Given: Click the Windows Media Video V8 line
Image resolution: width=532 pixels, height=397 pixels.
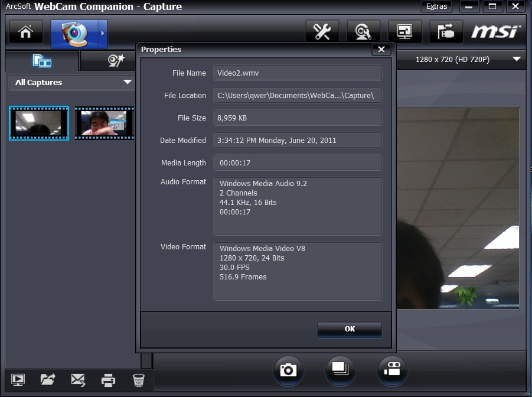Looking at the screenshot, I should click(x=262, y=249).
